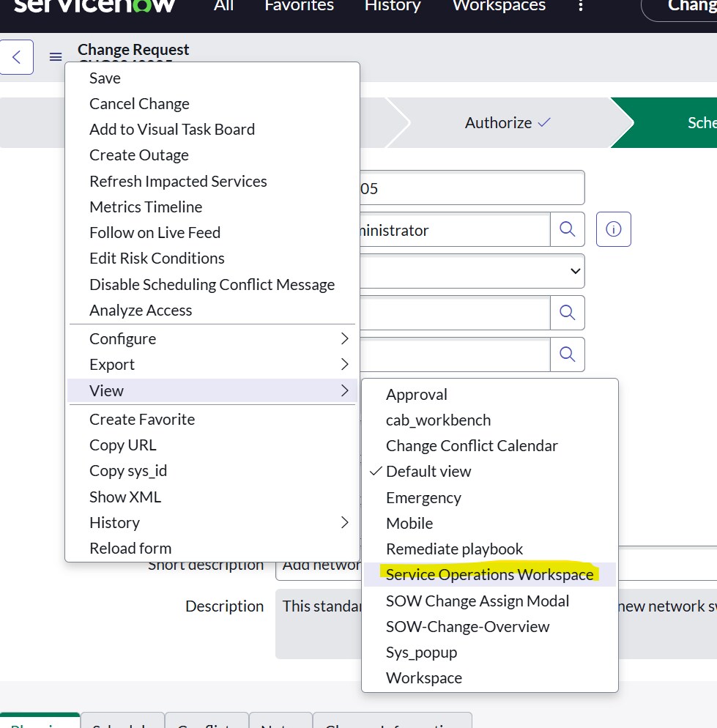Open Workspaces in top navigation
The height and width of the screenshot is (728, 717).
click(499, 6)
